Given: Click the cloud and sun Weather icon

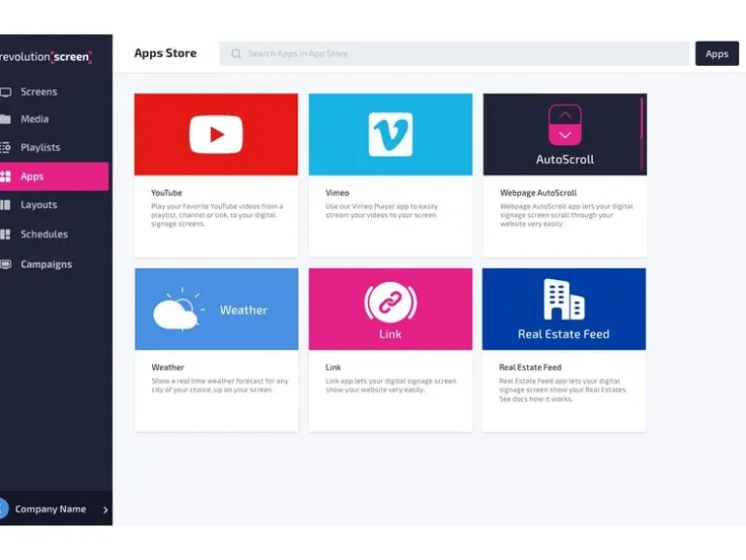Looking at the screenshot, I should pyautogui.click(x=178, y=310).
